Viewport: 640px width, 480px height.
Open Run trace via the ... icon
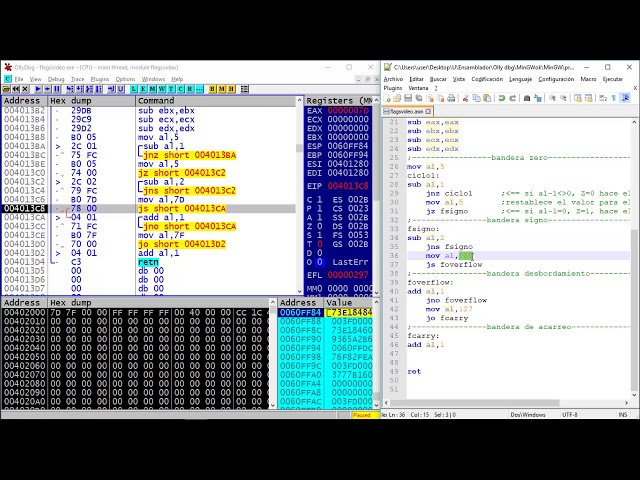200,89
